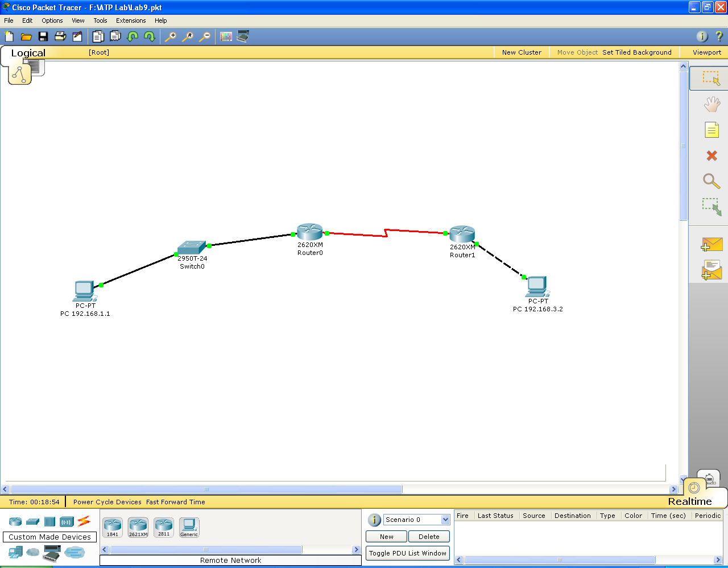
Task: Select the WAN Emulation cloud category
Action: [33, 551]
